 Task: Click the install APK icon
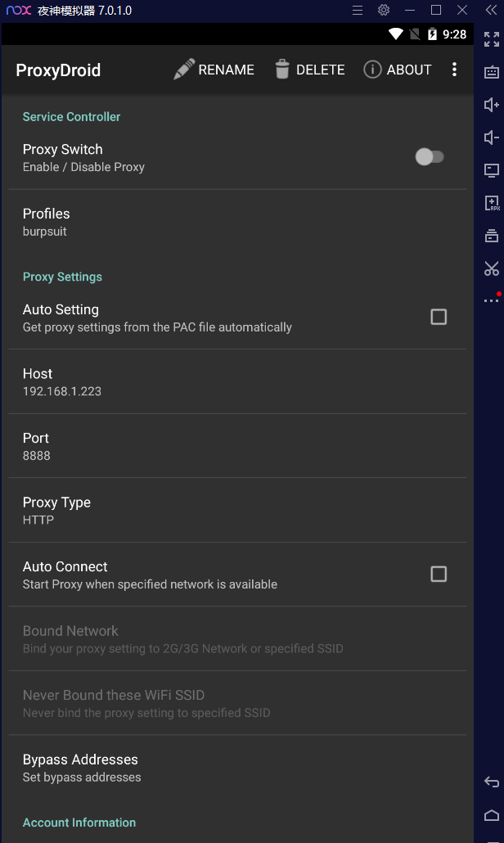pyautogui.click(x=491, y=203)
